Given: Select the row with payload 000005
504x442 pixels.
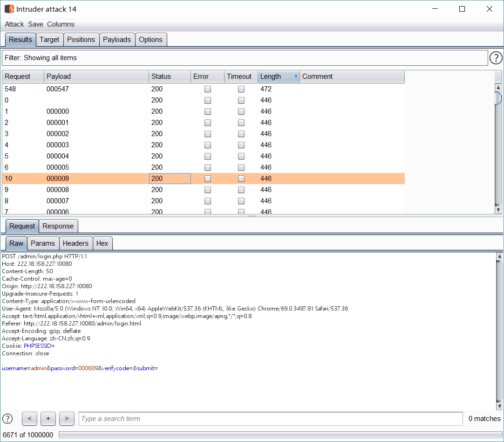Looking at the screenshot, I should [x=203, y=167].
